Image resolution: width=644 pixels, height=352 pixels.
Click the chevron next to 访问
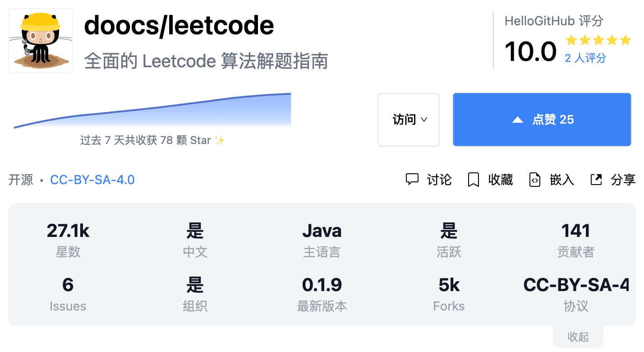[423, 119]
